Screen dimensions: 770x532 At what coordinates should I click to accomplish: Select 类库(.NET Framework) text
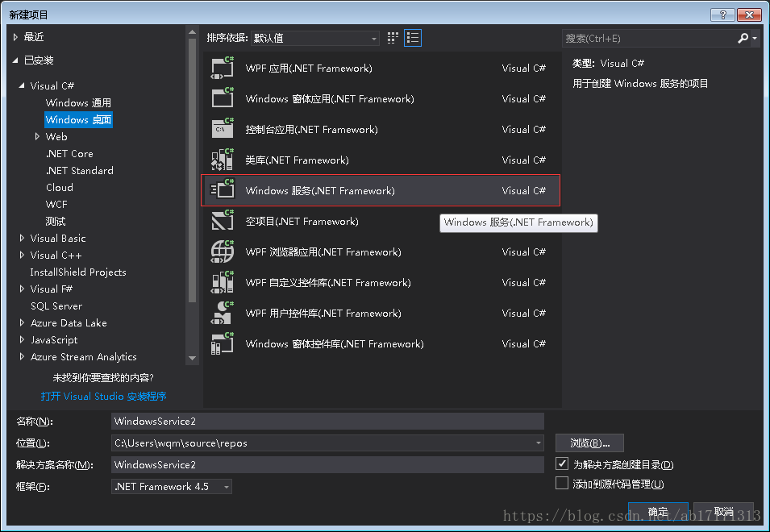[297, 160]
